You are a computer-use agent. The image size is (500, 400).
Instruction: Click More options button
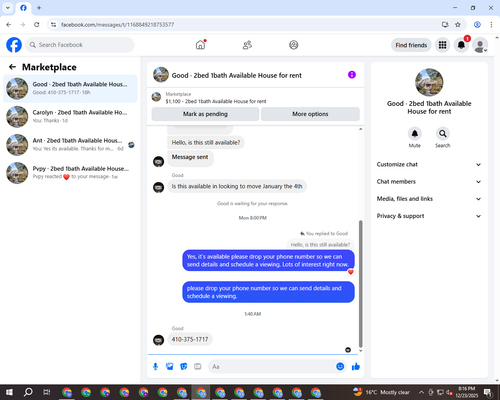pos(310,114)
